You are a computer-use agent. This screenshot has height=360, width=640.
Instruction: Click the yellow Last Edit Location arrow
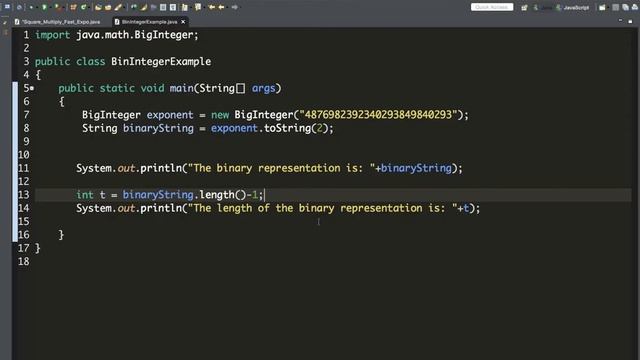[x=212, y=7]
